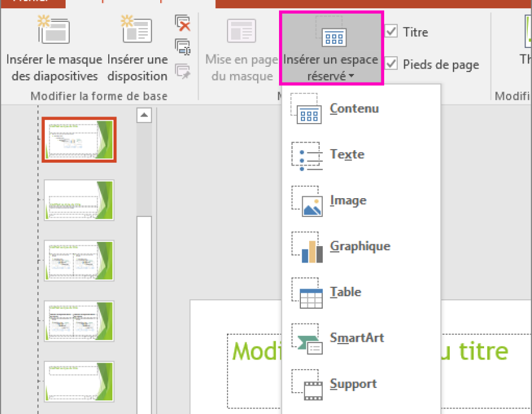Choose the Contenu placeholder icon

pyautogui.click(x=306, y=109)
